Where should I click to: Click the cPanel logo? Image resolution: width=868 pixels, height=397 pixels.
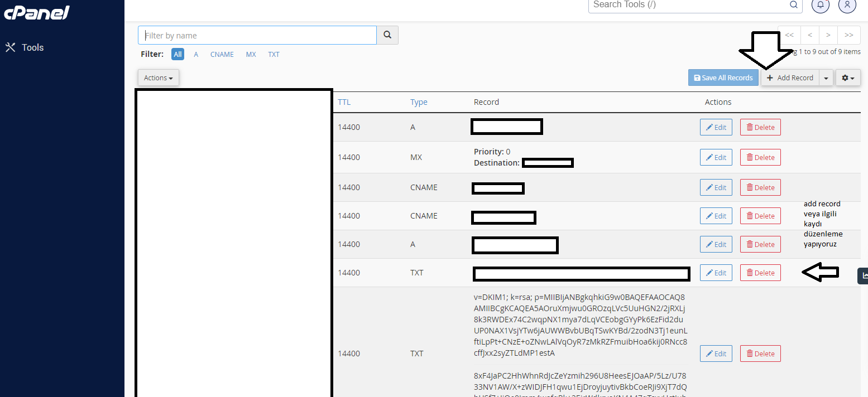pyautogui.click(x=37, y=12)
